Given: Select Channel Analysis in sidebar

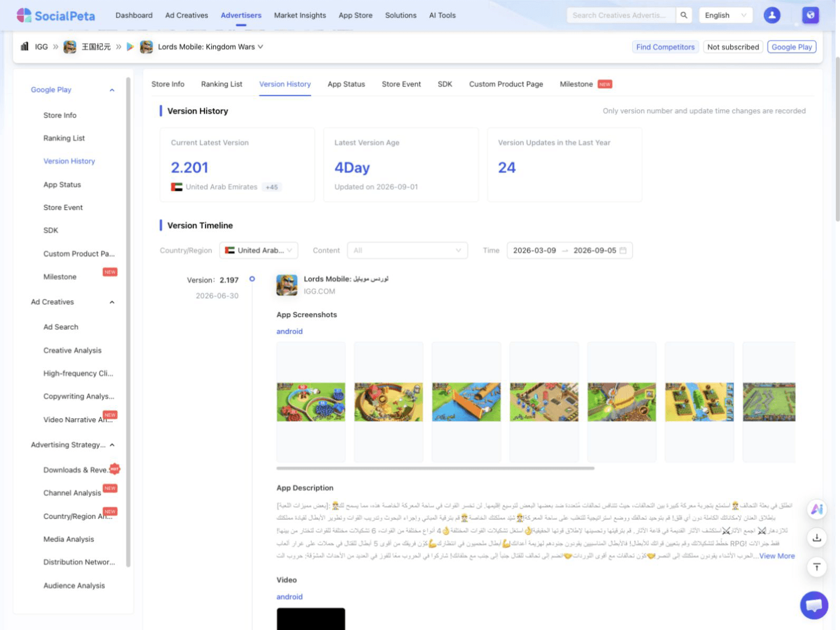Looking at the screenshot, I should (72, 493).
